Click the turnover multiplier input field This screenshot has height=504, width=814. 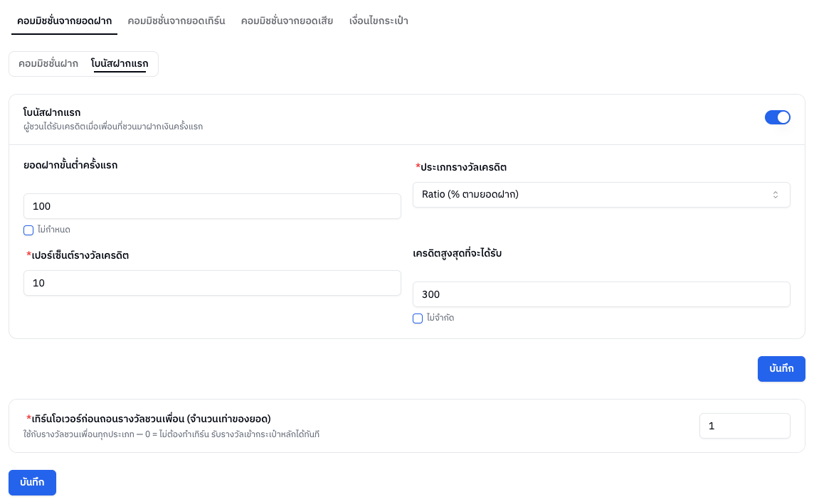pos(744,426)
